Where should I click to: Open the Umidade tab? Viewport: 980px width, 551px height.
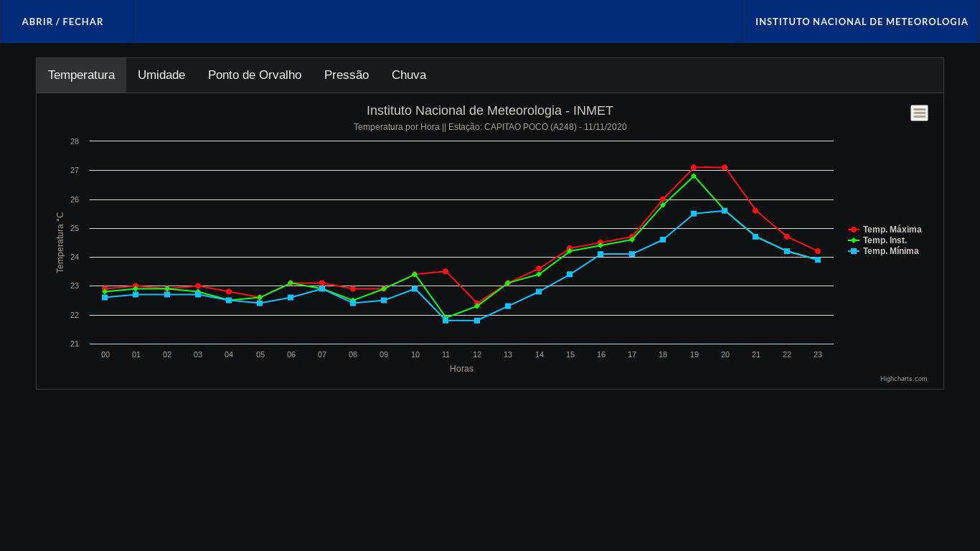pyautogui.click(x=161, y=75)
